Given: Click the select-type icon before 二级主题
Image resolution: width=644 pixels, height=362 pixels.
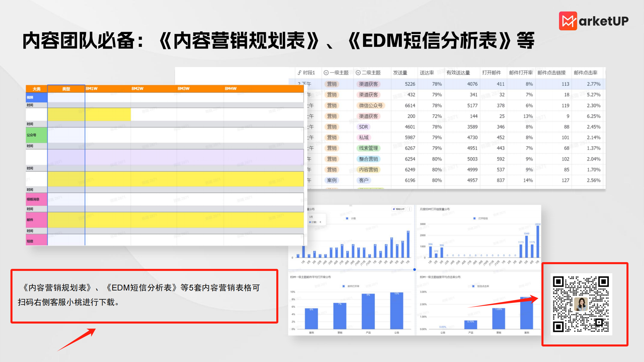Looking at the screenshot, I should coord(358,73).
